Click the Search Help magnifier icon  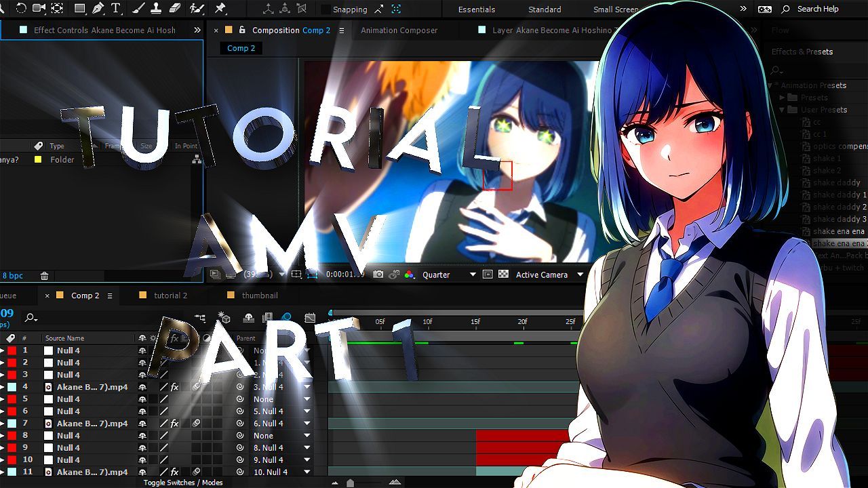pyautogui.click(x=786, y=9)
